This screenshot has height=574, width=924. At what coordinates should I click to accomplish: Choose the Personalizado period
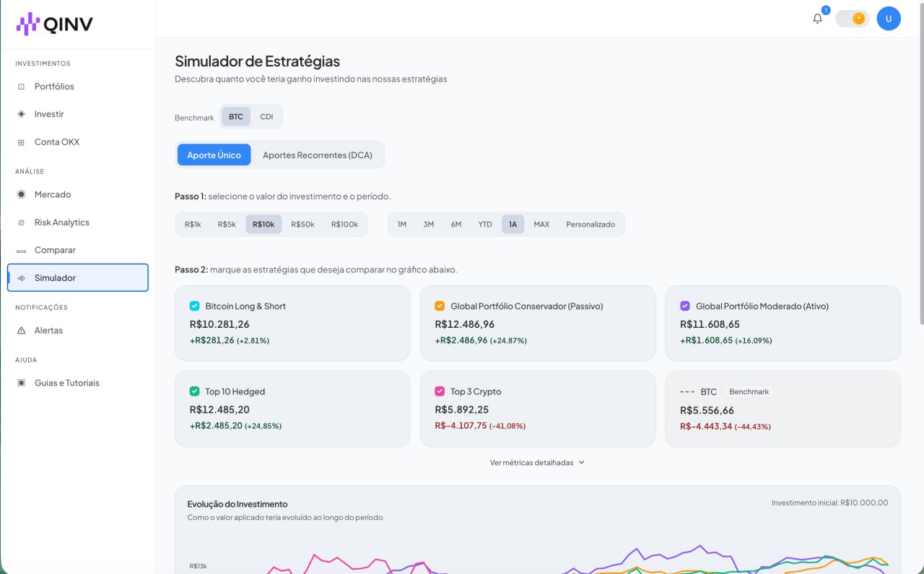(x=590, y=225)
